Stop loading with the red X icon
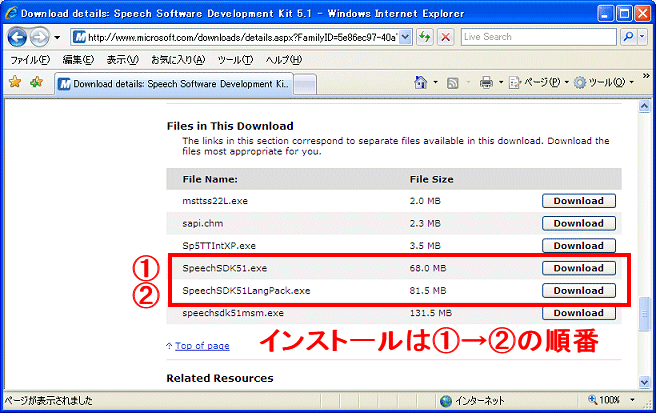Screen dimensions: 656x413 tap(446, 37)
